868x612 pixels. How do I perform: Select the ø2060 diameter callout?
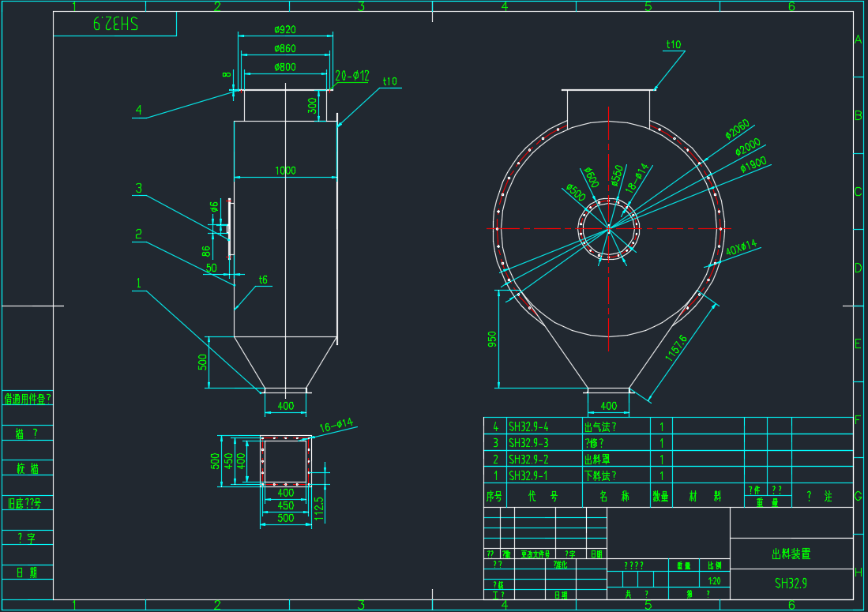pyautogui.click(x=738, y=129)
